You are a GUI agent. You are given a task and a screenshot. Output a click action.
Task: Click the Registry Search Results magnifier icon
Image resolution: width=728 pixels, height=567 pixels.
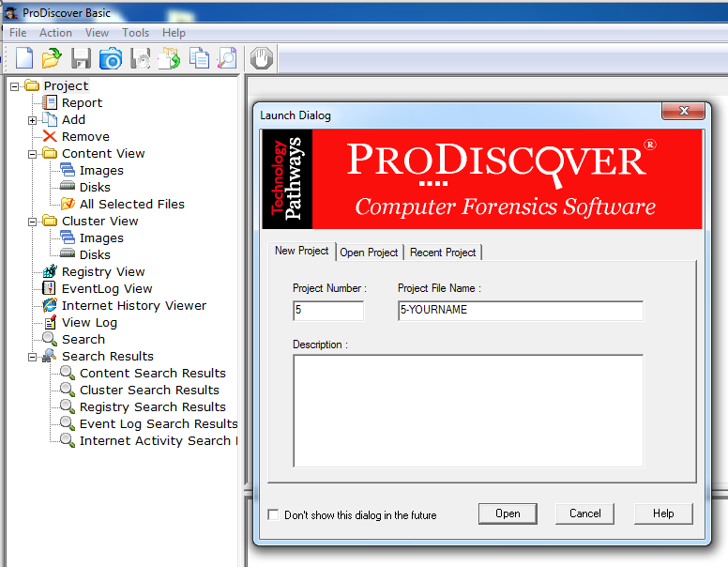point(68,406)
